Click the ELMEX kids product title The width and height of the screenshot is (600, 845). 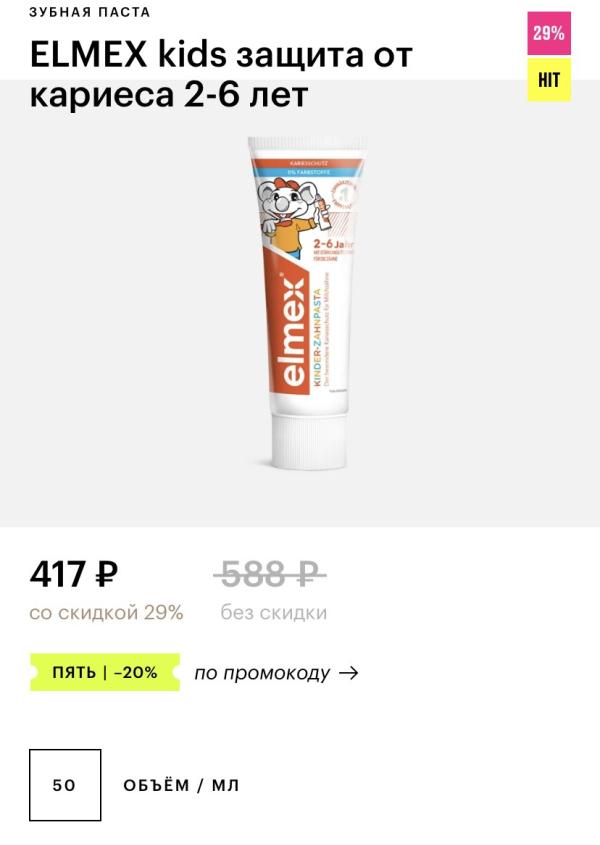pos(221,75)
